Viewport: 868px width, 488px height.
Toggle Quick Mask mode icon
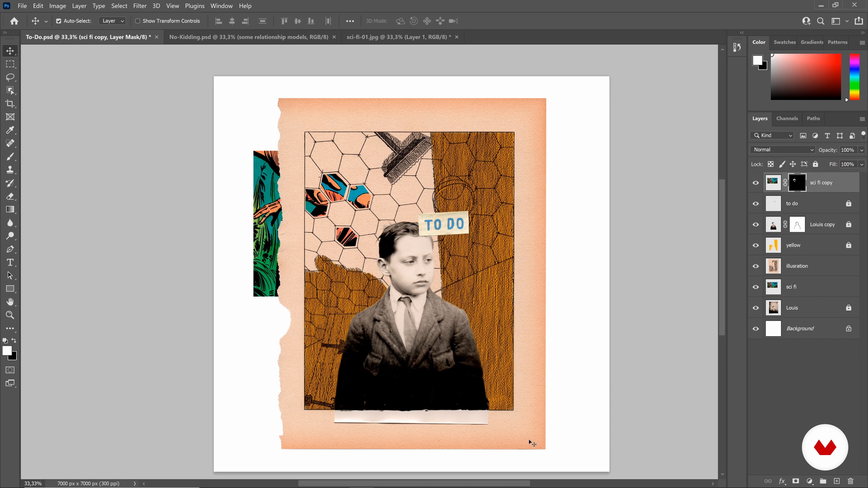pos(10,370)
